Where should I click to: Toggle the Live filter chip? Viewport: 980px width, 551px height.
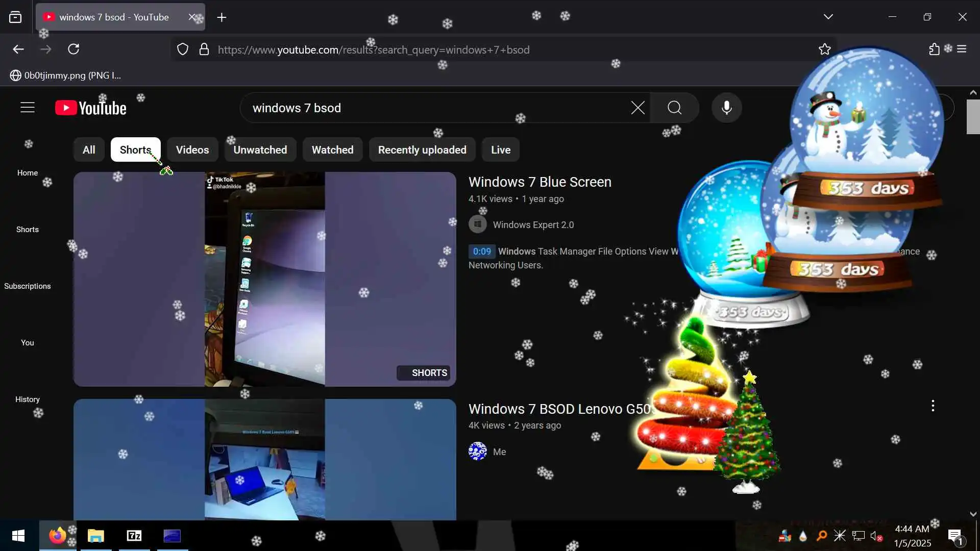click(500, 150)
